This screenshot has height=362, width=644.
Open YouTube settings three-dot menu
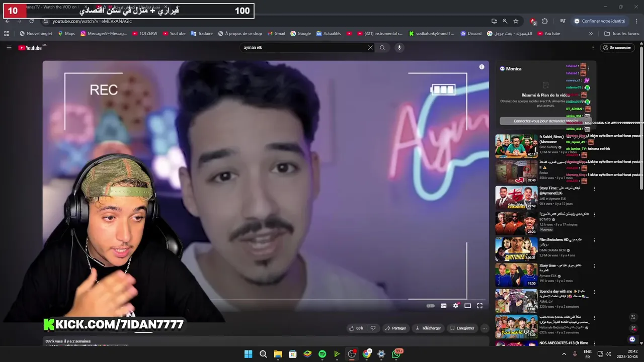tap(593, 47)
